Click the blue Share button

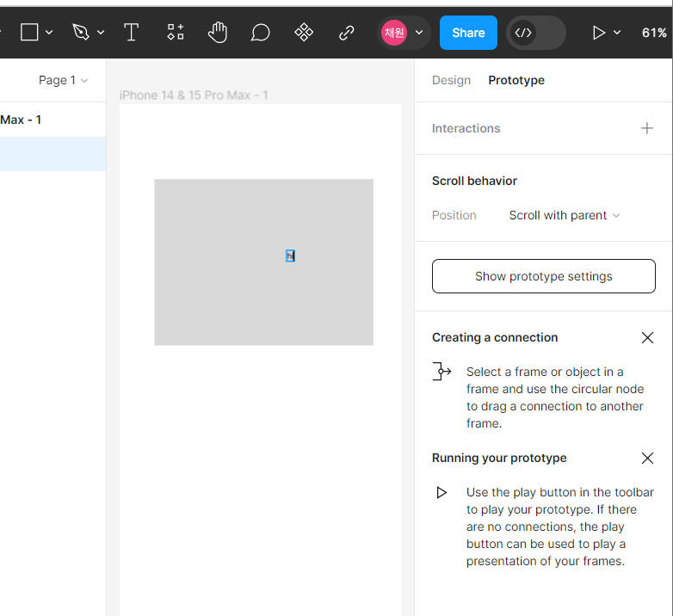coord(468,33)
